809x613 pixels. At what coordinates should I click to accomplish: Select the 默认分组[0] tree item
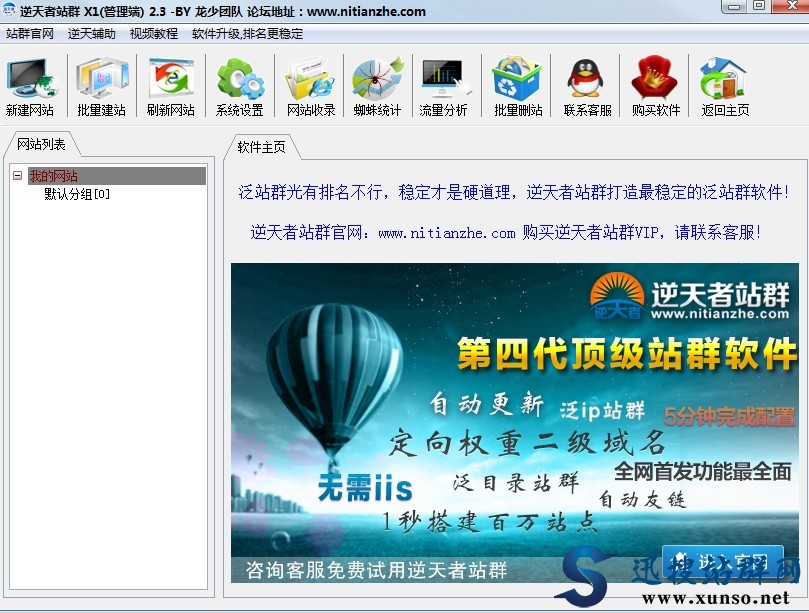coord(77,194)
